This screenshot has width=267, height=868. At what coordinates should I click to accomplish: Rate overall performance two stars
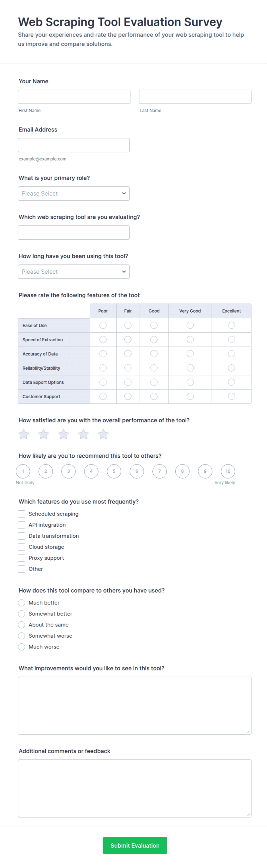pyautogui.click(x=44, y=434)
